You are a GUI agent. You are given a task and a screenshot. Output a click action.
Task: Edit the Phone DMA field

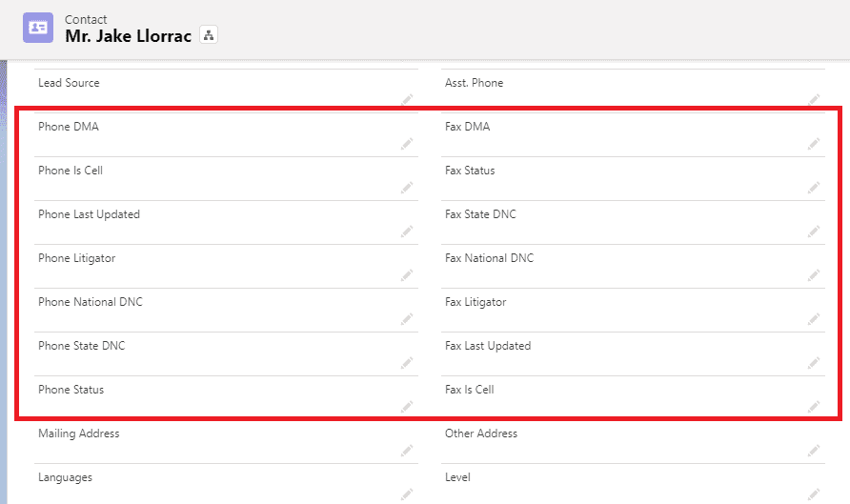pyautogui.click(x=407, y=143)
